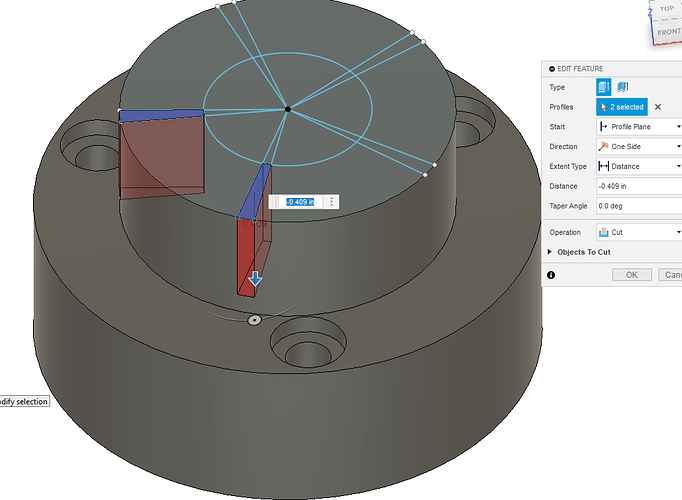Click the sketch center point
The width and height of the screenshot is (682, 500).
coord(288,109)
